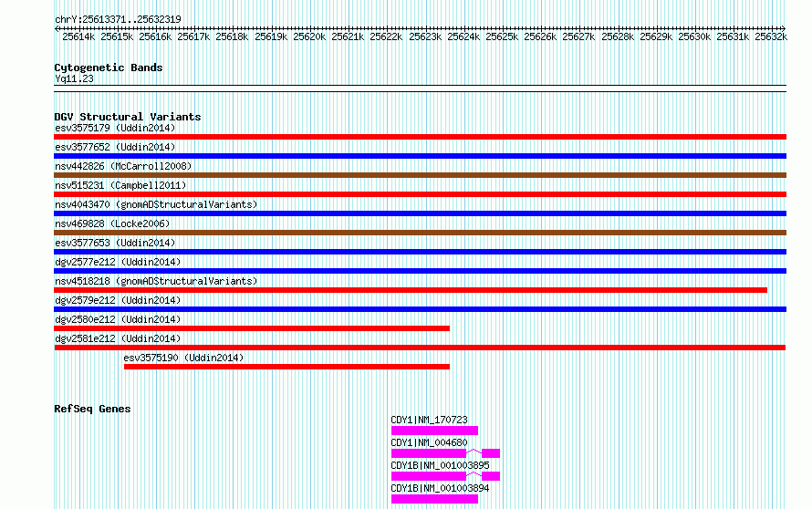Click esv3577653 (Uddin2014) label
This screenshot has height=509, width=812.
click(115, 243)
